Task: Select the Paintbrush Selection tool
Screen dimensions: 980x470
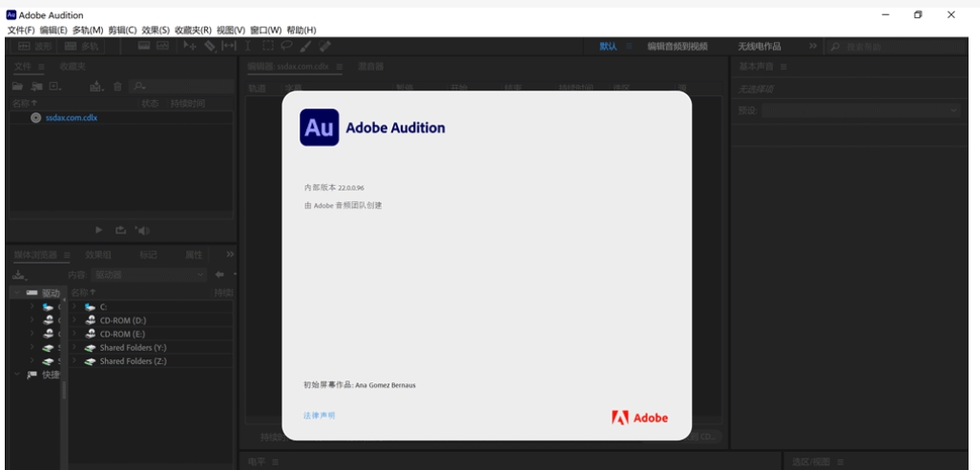Action: pos(305,46)
